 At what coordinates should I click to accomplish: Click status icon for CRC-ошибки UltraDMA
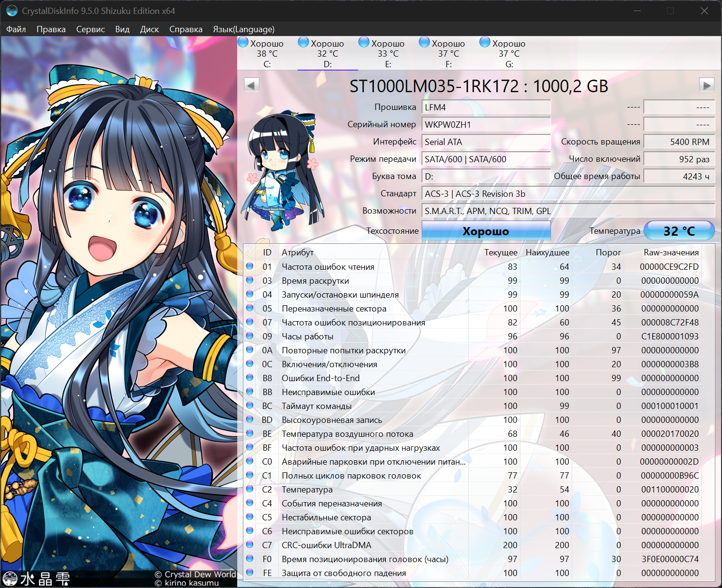tap(250, 544)
